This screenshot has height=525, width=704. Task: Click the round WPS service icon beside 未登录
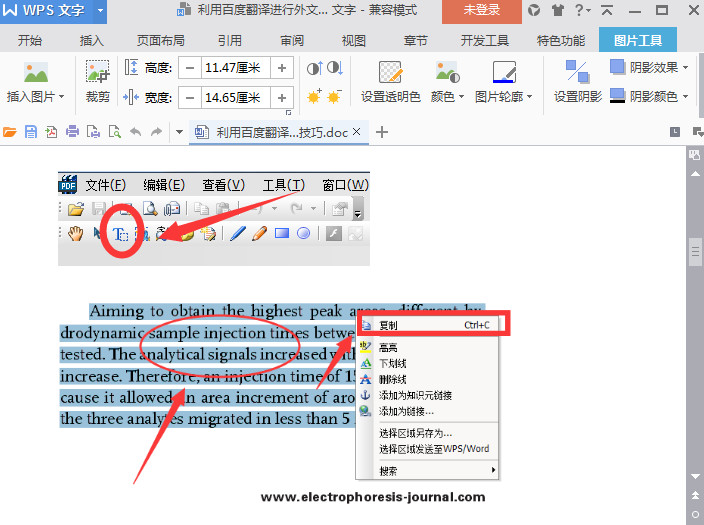534,10
